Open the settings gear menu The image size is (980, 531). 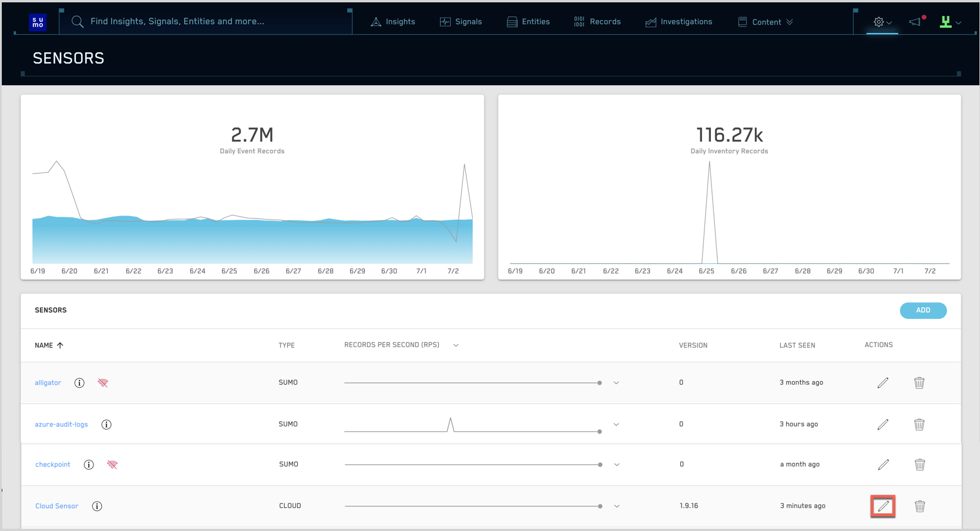(x=881, y=22)
